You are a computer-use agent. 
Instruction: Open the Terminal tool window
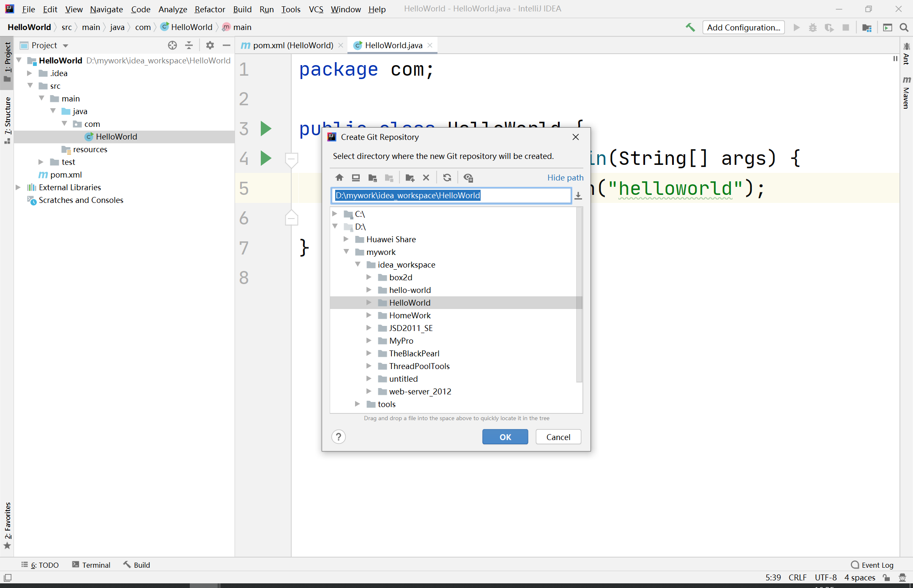pos(91,565)
